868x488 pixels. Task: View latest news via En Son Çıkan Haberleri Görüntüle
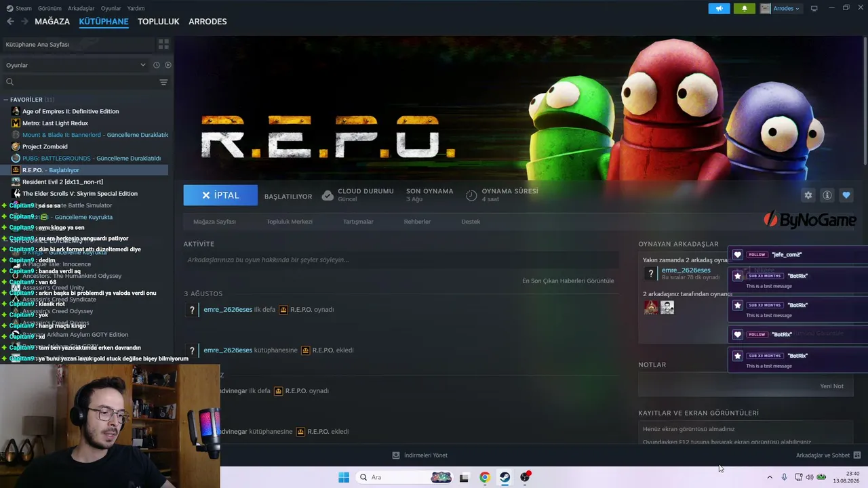(x=568, y=281)
